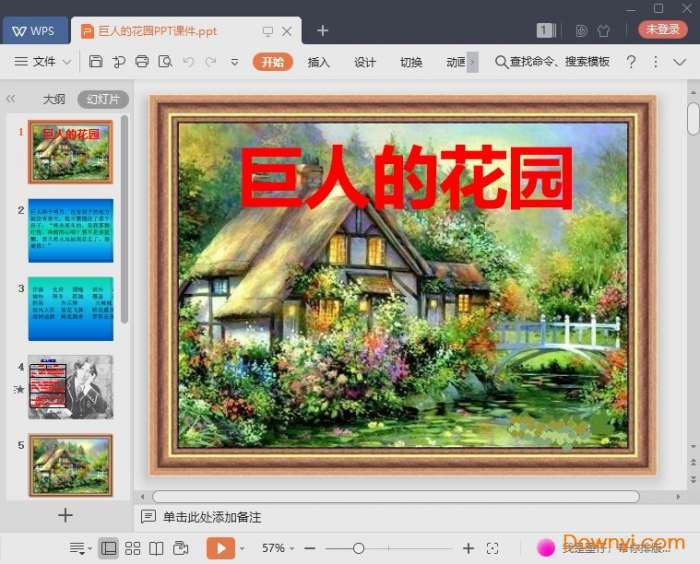Click the search commands box
700x564 pixels.
(x=553, y=62)
